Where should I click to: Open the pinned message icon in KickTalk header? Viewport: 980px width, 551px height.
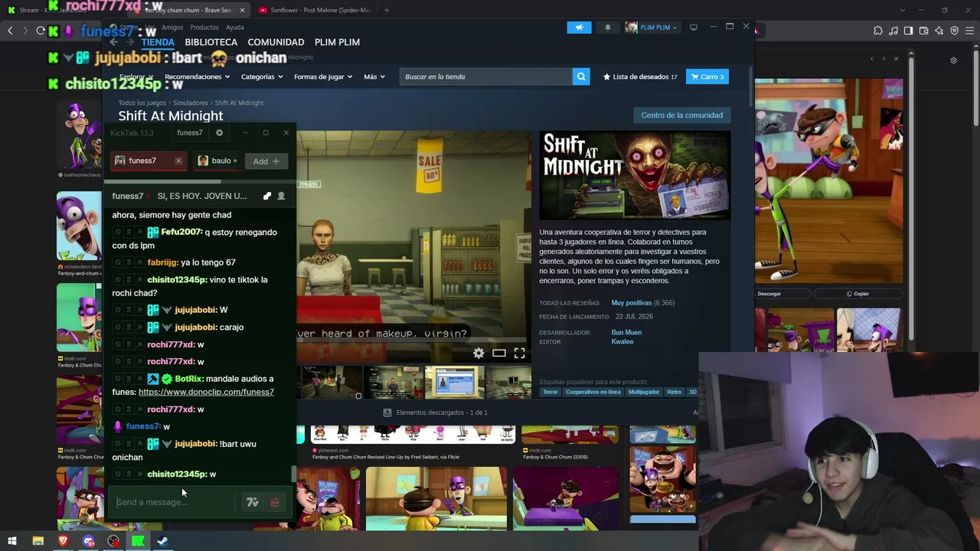tap(266, 197)
